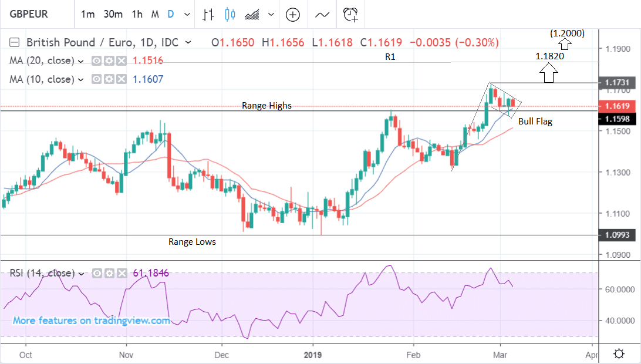
Task: Open chart settings gear at bottom right
Action: (619, 353)
